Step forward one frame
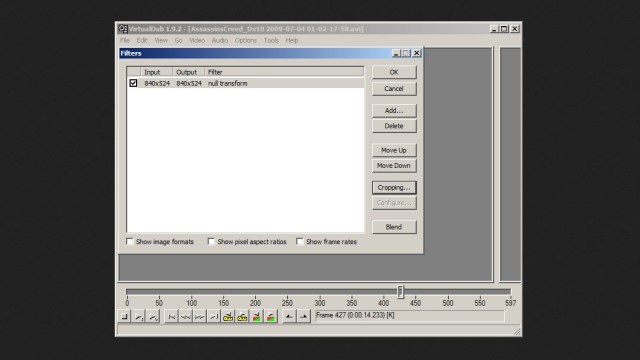The height and width of the screenshot is (360, 640). click(200, 317)
